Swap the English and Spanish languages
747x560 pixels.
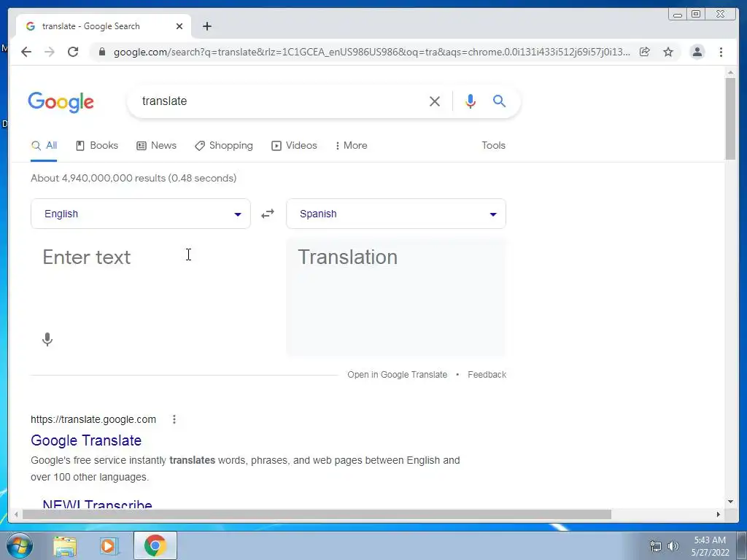(x=268, y=214)
